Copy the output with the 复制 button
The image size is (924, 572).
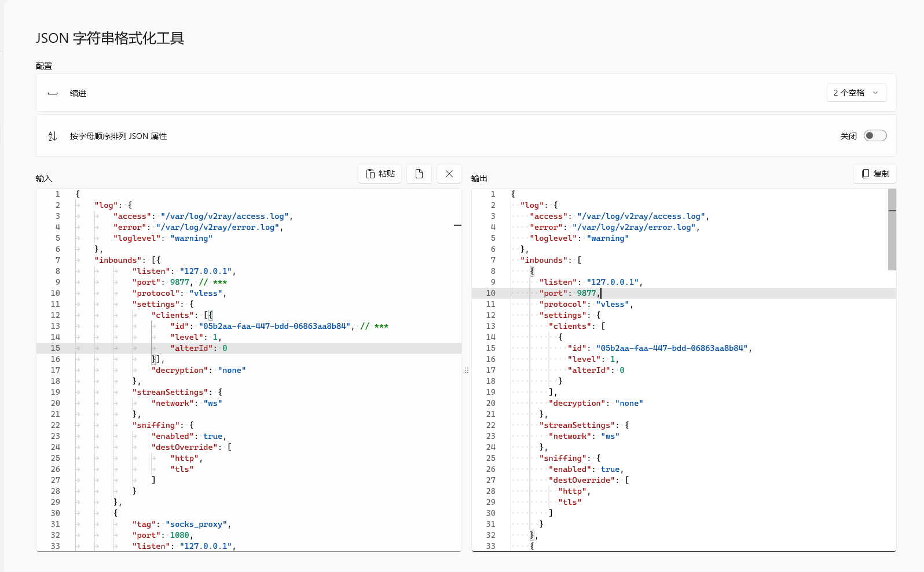(875, 174)
